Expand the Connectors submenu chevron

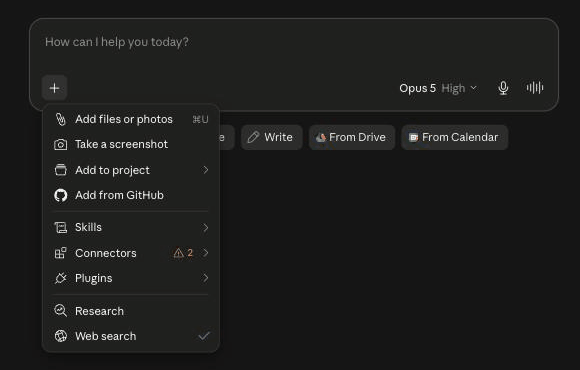tap(206, 253)
